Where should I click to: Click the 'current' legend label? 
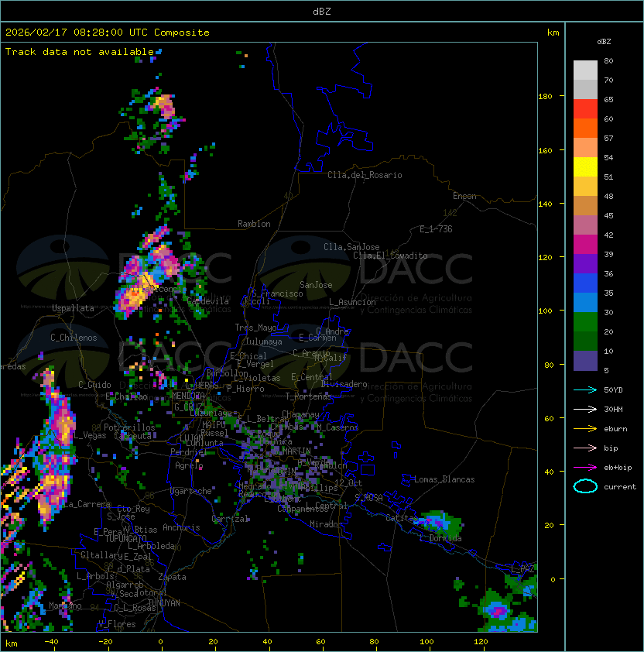[x=620, y=487]
